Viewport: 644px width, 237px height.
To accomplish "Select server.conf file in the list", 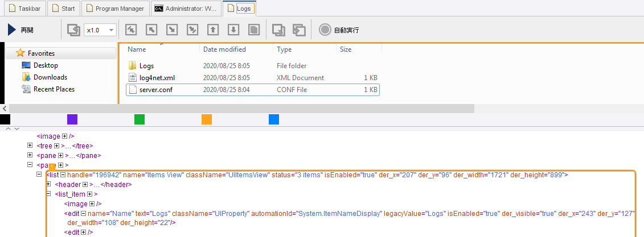I will (156, 90).
